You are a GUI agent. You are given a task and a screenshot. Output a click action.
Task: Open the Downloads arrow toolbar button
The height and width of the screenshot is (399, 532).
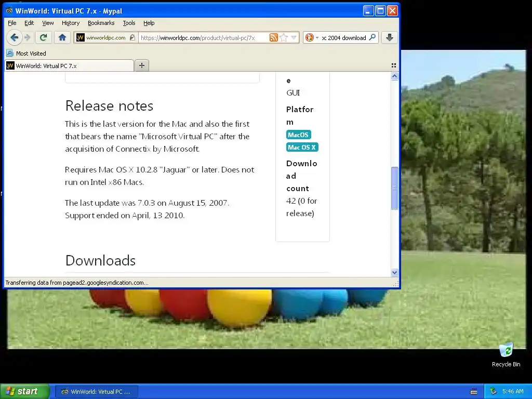(390, 37)
